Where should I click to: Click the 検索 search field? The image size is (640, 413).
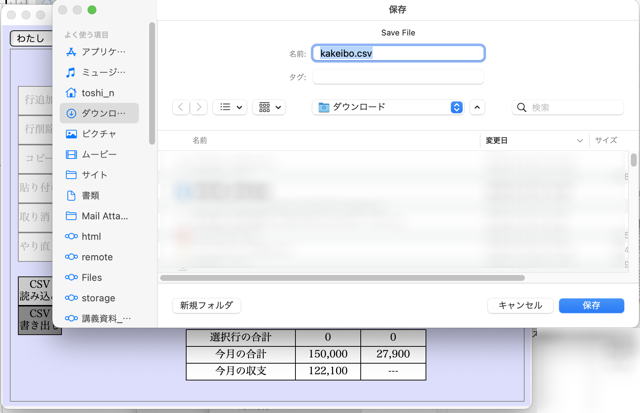[x=574, y=107]
